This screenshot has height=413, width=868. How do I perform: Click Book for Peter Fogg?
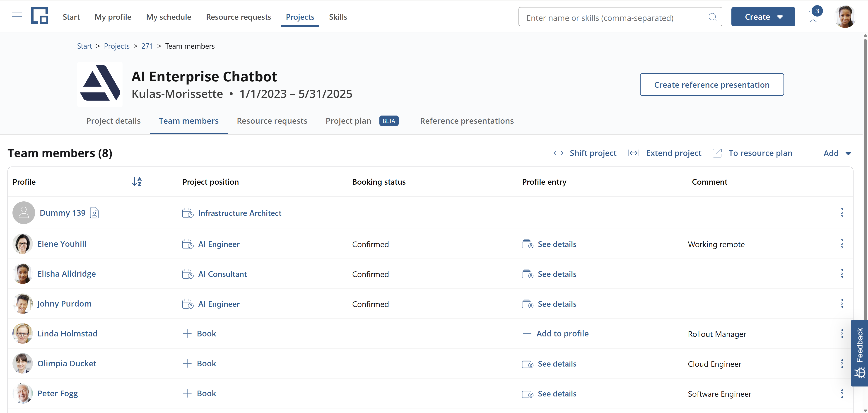click(206, 394)
